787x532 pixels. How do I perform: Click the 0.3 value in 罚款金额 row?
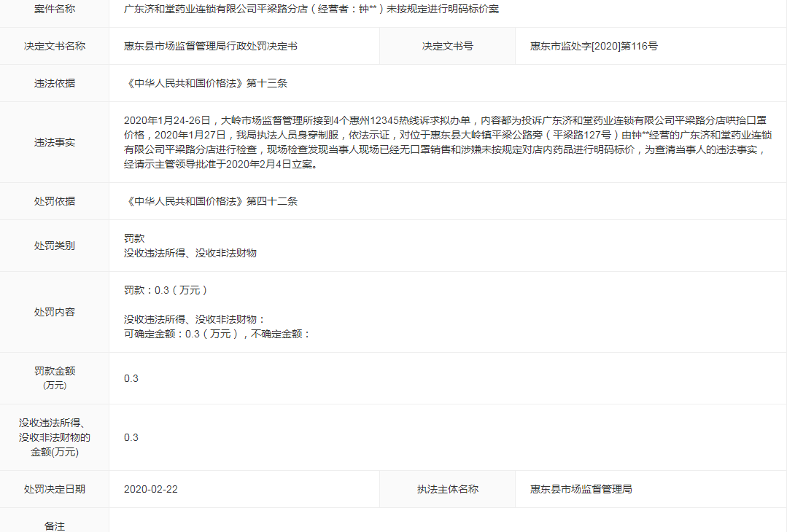click(x=131, y=378)
